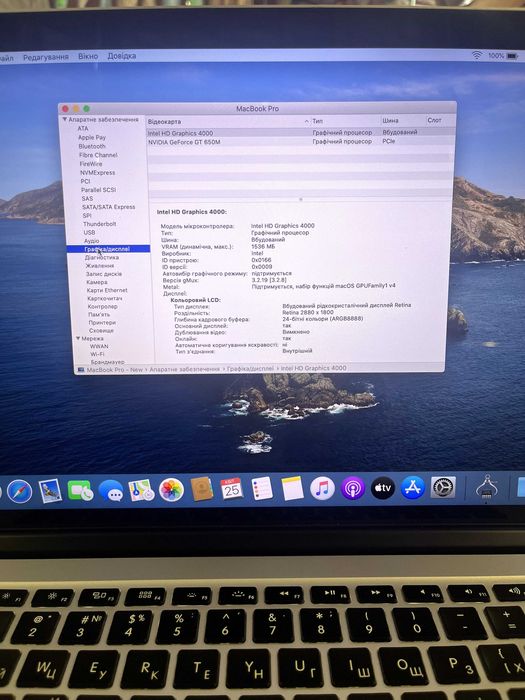The image size is (525, 700).
Task: Collapse the Апаратне забезпечення section
Action: (65, 120)
